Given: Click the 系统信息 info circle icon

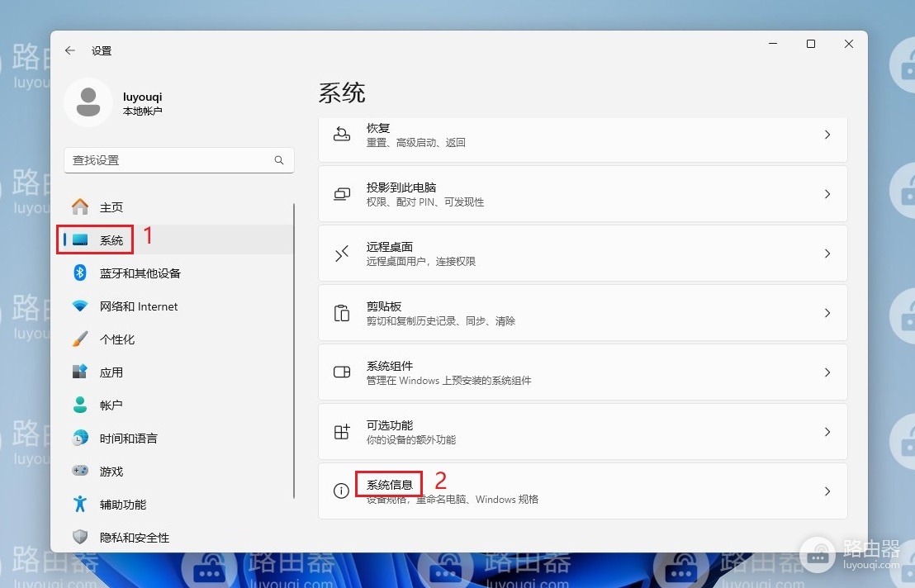Looking at the screenshot, I should tap(341, 491).
